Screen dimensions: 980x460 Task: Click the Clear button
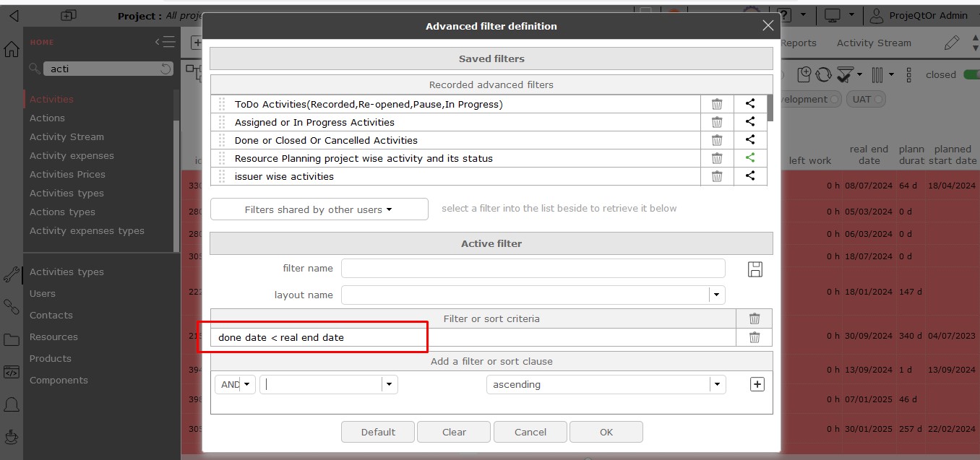click(x=454, y=432)
